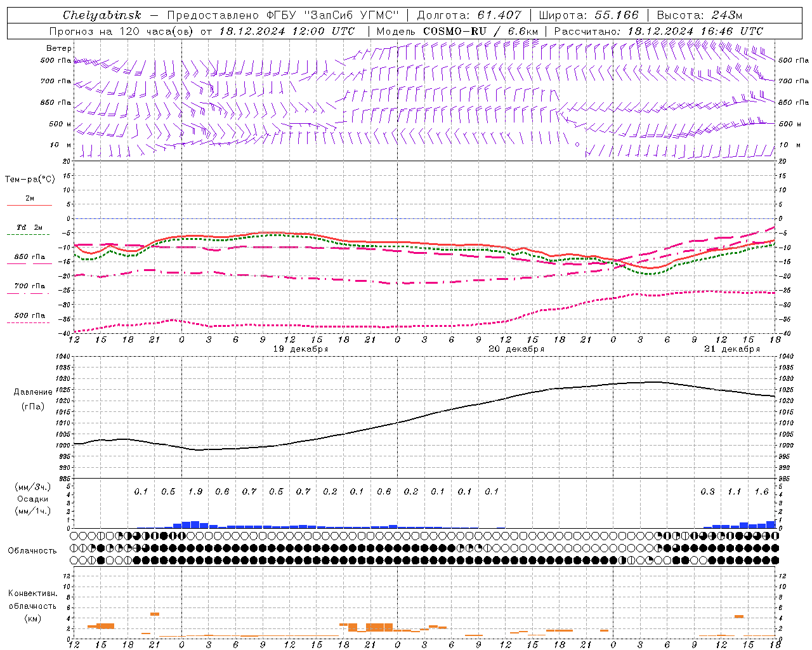
Task: Select the Широта: 55.166 latitude value
Action: tap(589, 15)
